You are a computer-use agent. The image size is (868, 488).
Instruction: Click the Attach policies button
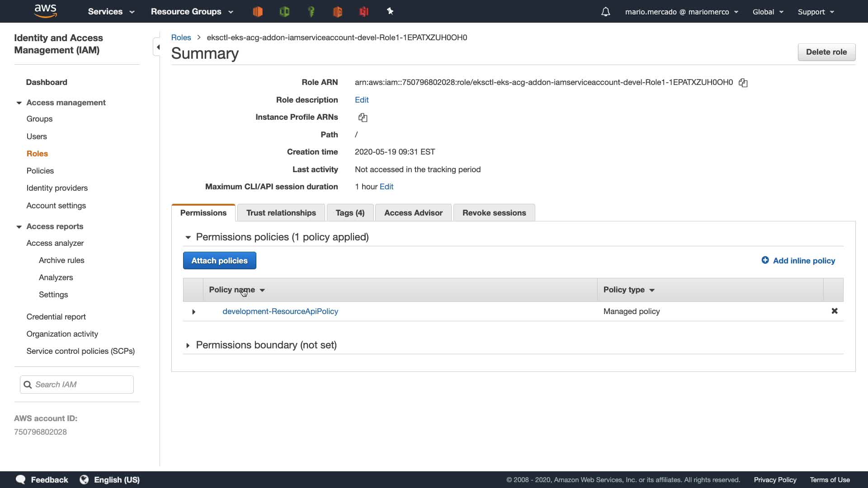tap(219, 261)
